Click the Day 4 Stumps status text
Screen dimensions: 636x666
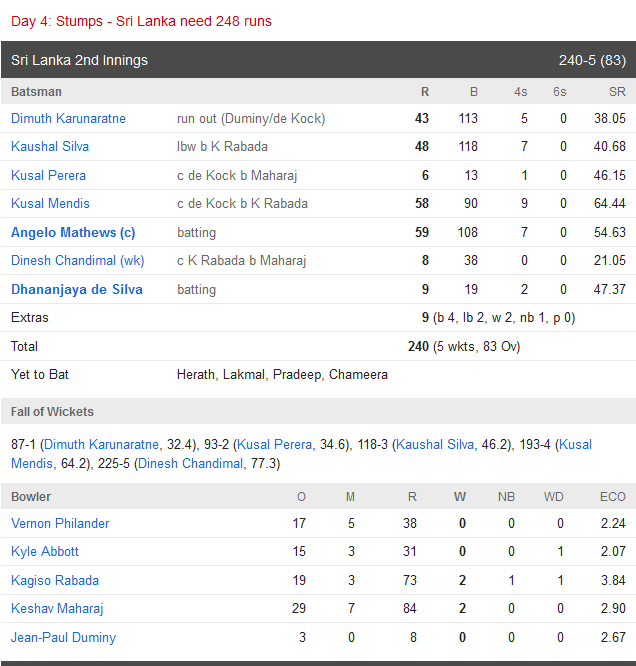[x=141, y=20]
